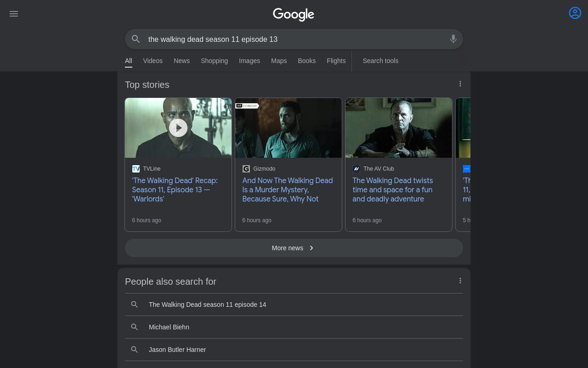Click '6 hours ago' under AV Club story

pyautogui.click(x=367, y=220)
